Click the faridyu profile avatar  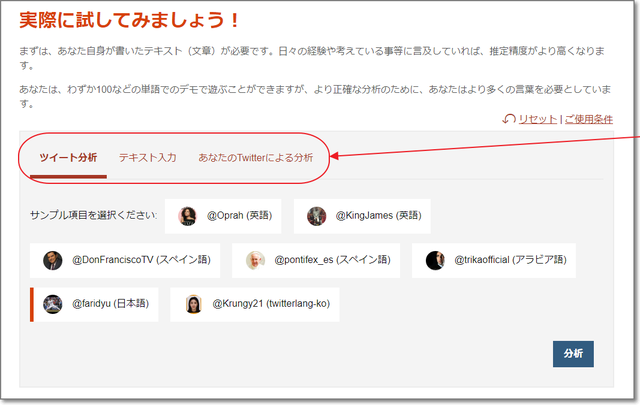click(53, 304)
